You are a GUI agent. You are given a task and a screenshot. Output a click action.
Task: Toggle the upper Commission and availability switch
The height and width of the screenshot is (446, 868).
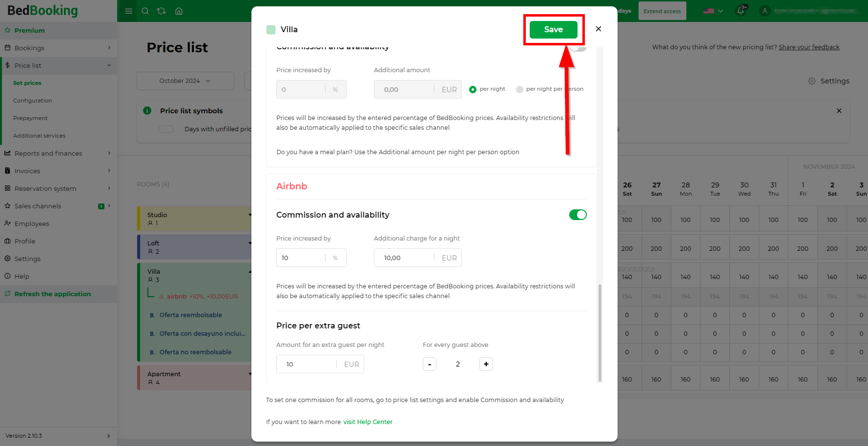[578, 48]
